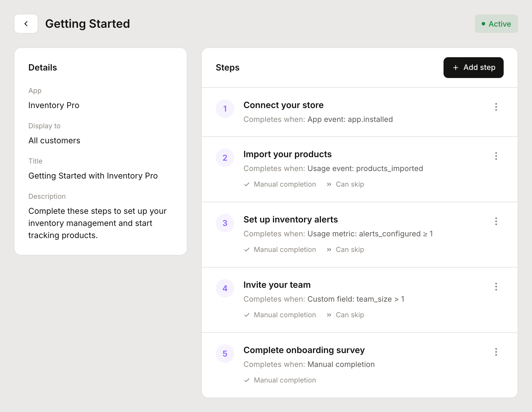Click the Can skip indicator on Import your products

pyautogui.click(x=345, y=184)
